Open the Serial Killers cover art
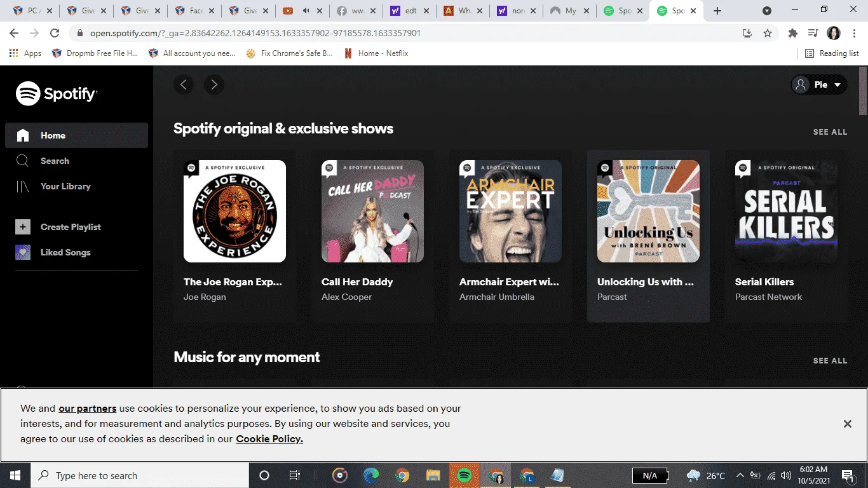This screenshot has width=868, height=488. click(x=786, y=212)
